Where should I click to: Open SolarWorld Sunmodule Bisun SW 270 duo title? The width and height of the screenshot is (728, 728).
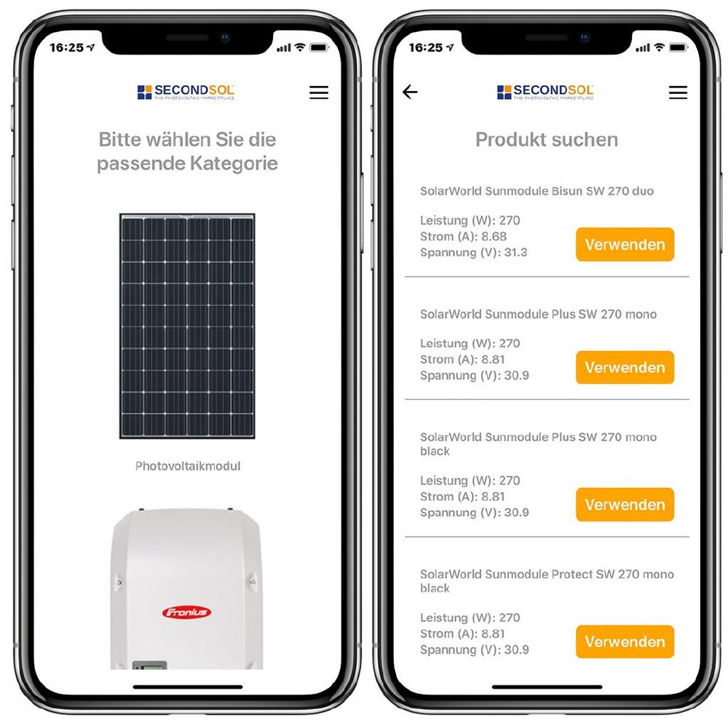point(537,191)
